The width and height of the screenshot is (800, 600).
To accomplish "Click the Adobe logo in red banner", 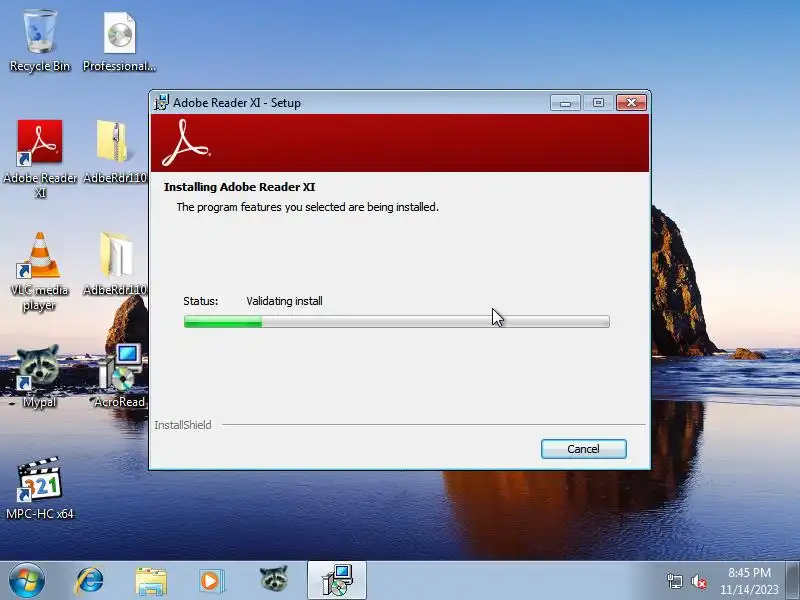I will pos(185,143).
